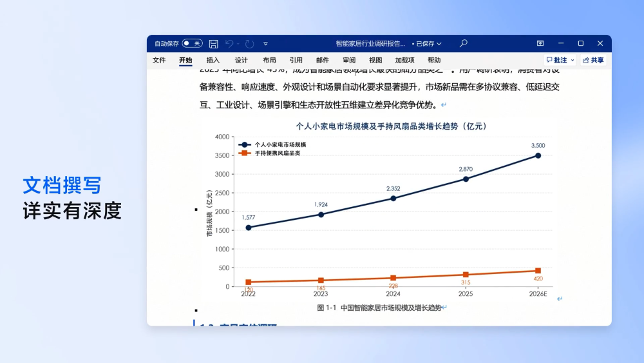Select the 布局 ribbon tab
This screenshot has width=644, height=363.
[x=269, y=60]
